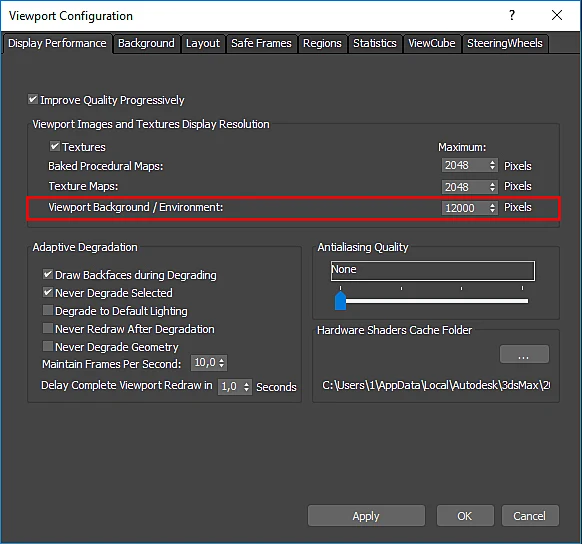582x544 pixels.
Task: Click the Apply button
Action: click(366, 515)
